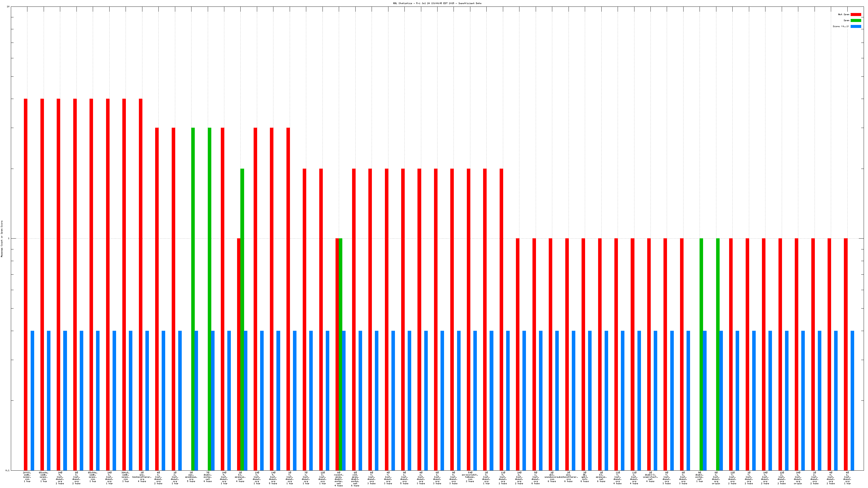The image size is (868, 488).
Task: Click the recent.spam.dnsbl.sorbs.net axis label
Action: (339, 479)
